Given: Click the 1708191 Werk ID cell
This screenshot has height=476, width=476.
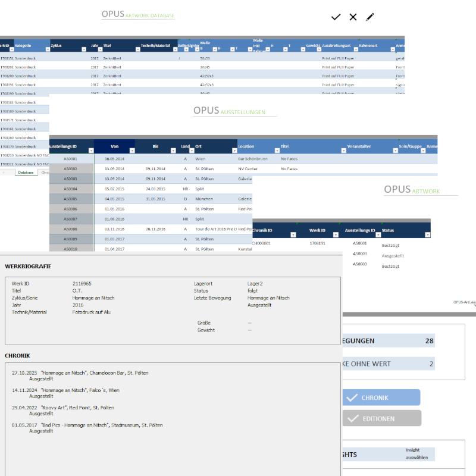Looking at the screenshot, I should click(x=317, y=243).
